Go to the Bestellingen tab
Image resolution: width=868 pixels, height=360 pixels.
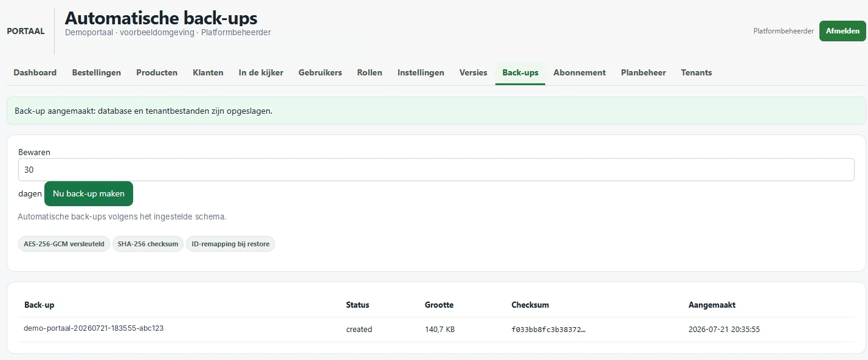coord(97,72)
